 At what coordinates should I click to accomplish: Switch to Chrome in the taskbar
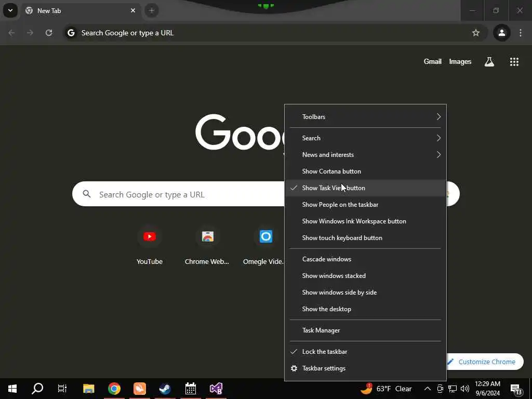114,389
